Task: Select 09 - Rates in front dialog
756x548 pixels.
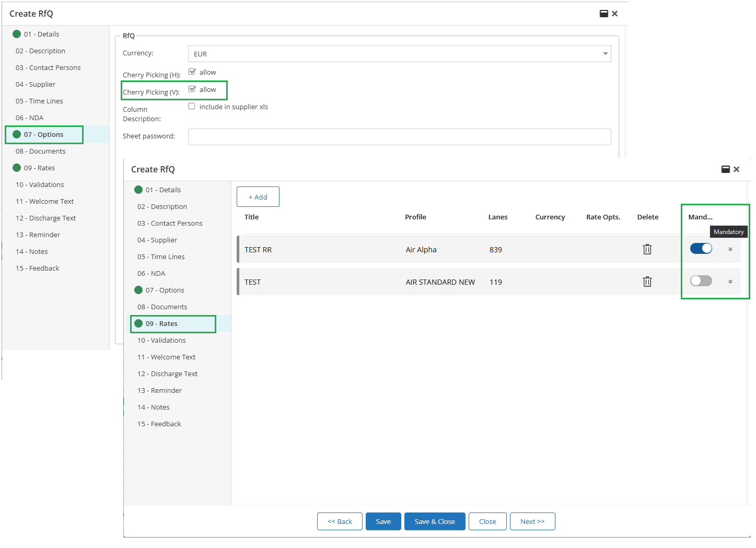Action: pos(161,323)
